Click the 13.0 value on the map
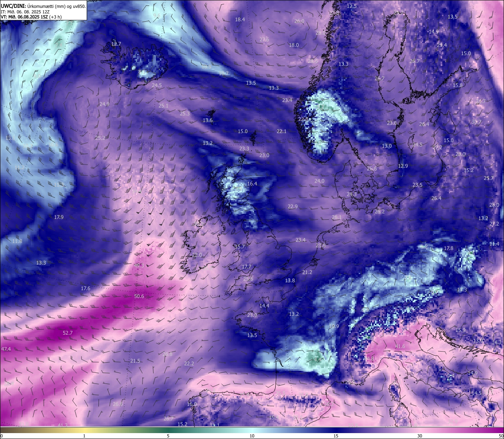The height and width of the screenshot is (439, 504). [x=387, y=146]
